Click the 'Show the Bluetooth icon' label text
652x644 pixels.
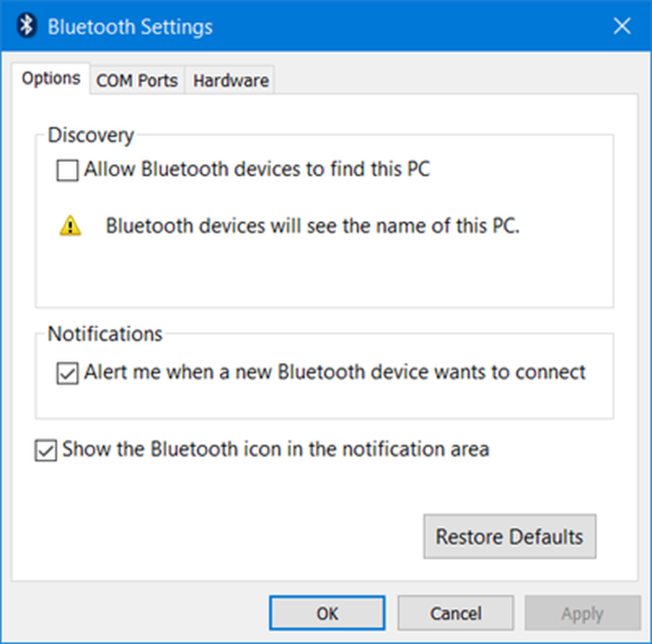[275, 450]
